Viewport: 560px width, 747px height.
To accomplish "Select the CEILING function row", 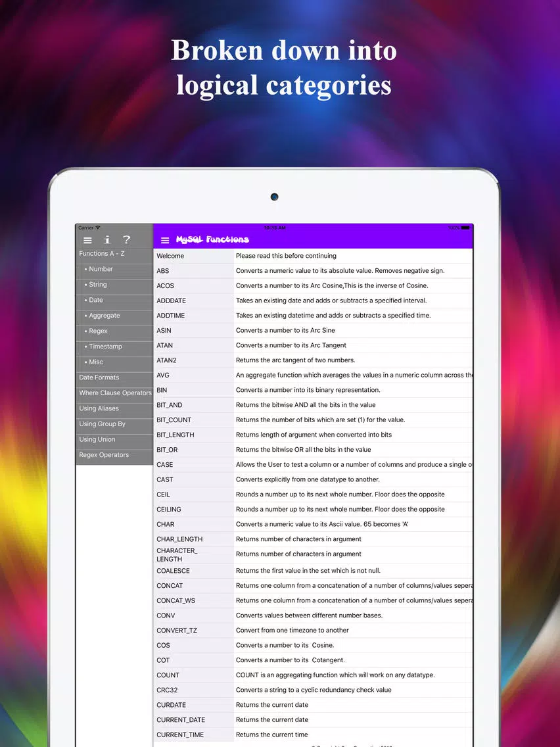I will [313, 509].
